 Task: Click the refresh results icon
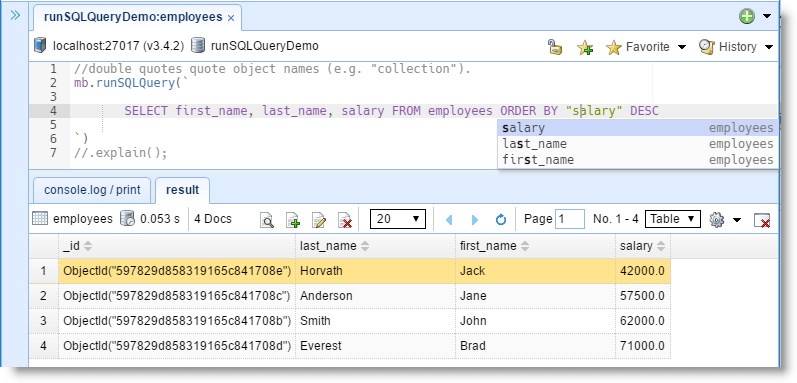coord(501,219)
